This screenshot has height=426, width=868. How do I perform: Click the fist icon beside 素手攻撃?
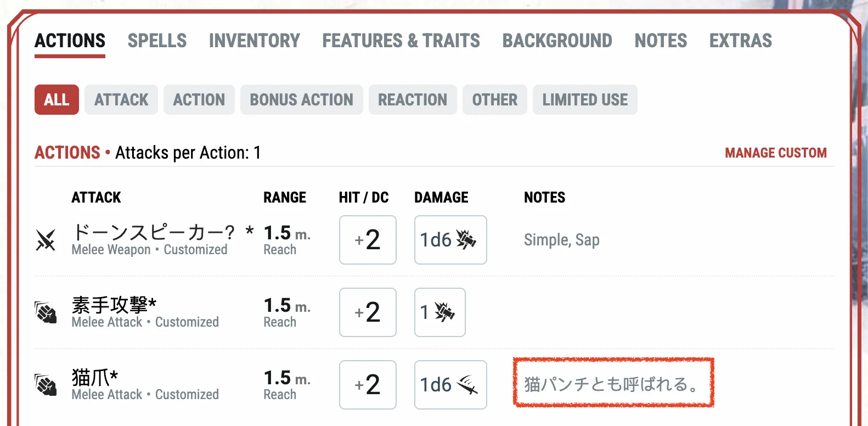pos(46,312)
